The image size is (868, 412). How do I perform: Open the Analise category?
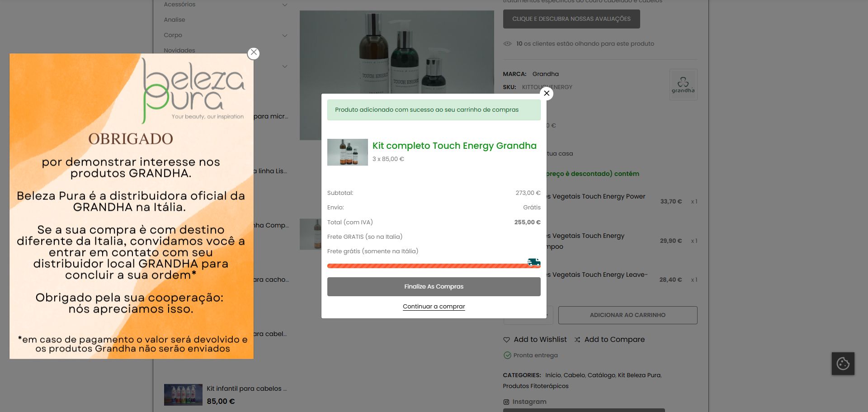[175, 20]
